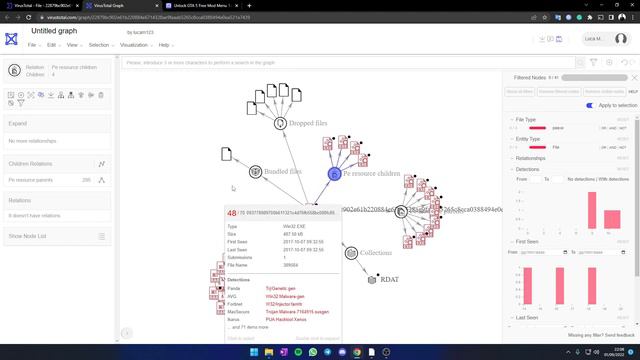The image size is (640, 360).
Task: Click the search input in the graph
Action: pos(348,62)
